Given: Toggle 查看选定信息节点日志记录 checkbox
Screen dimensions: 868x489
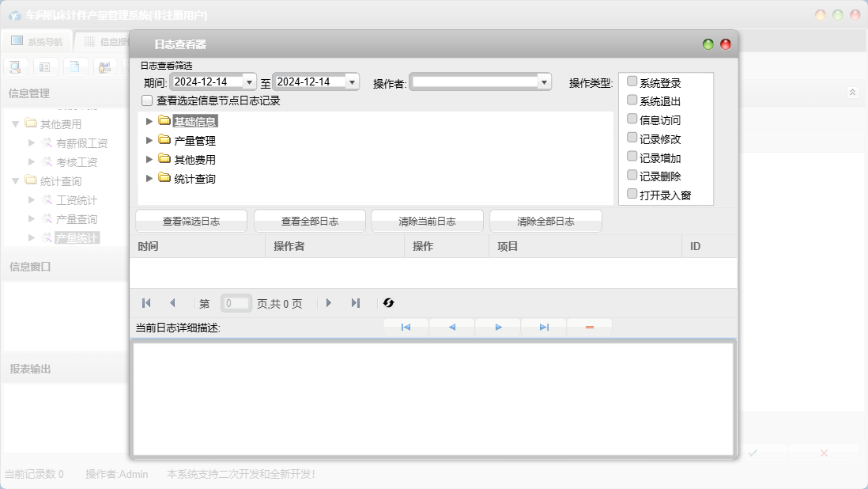Looking at the screenshot, I should point(147,101).
